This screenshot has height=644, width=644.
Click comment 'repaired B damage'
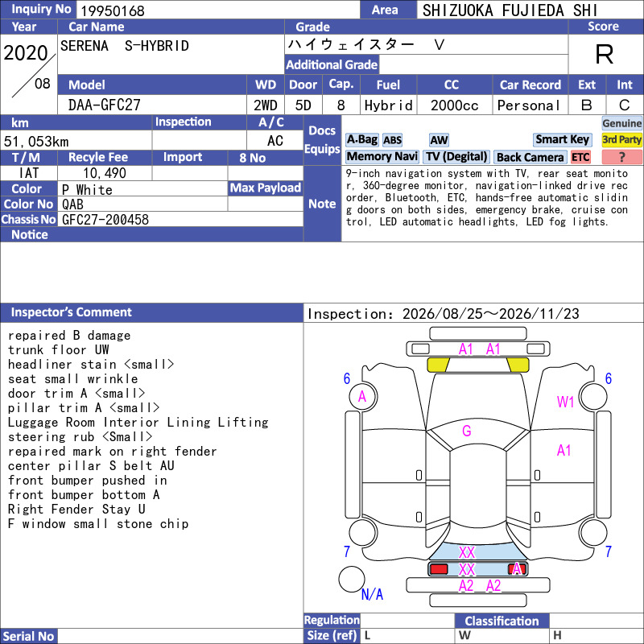[x=69, y=336]
